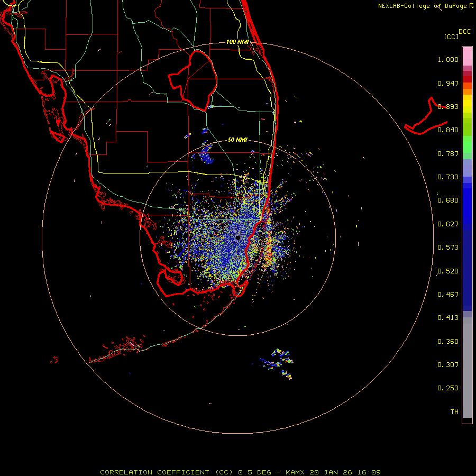
Task: Click the red island outline east of Florida
Action: tap(426, 116)
